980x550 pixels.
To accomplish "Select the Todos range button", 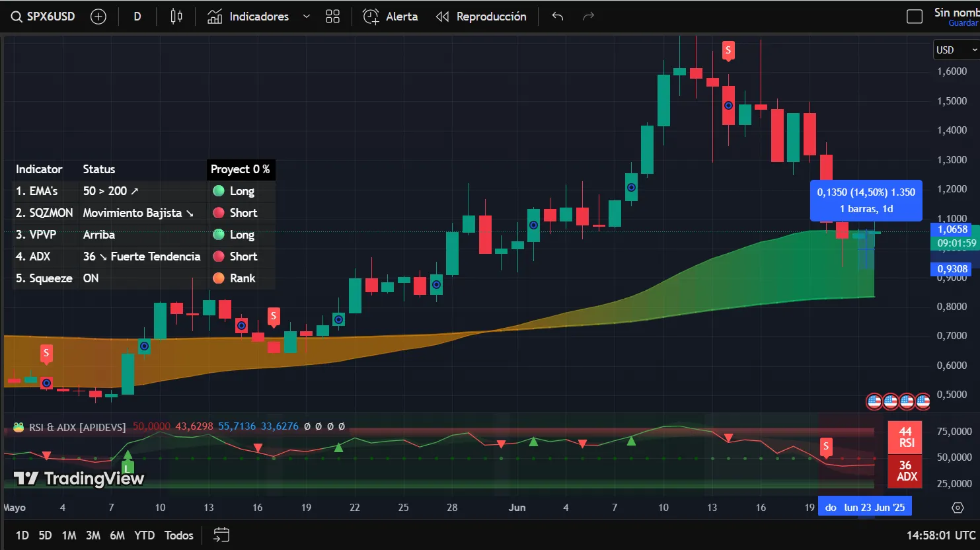I will 178,535.
